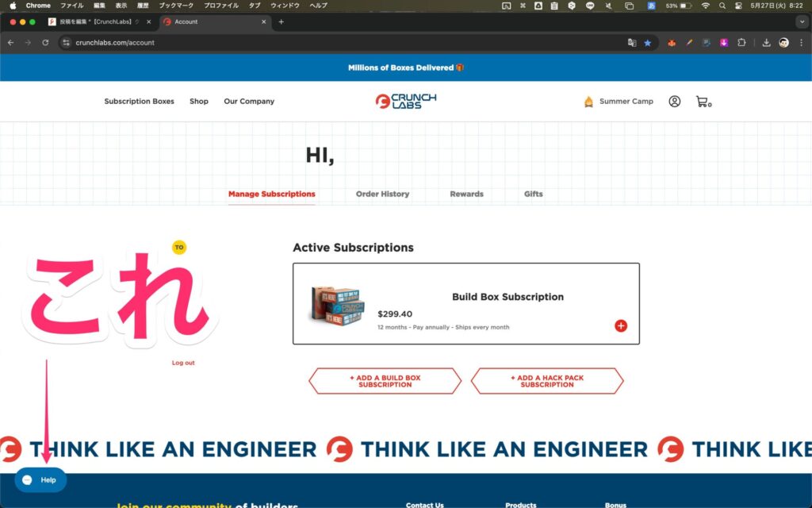Click the Millions of Boxes Delivered banner

pos(406,67)
